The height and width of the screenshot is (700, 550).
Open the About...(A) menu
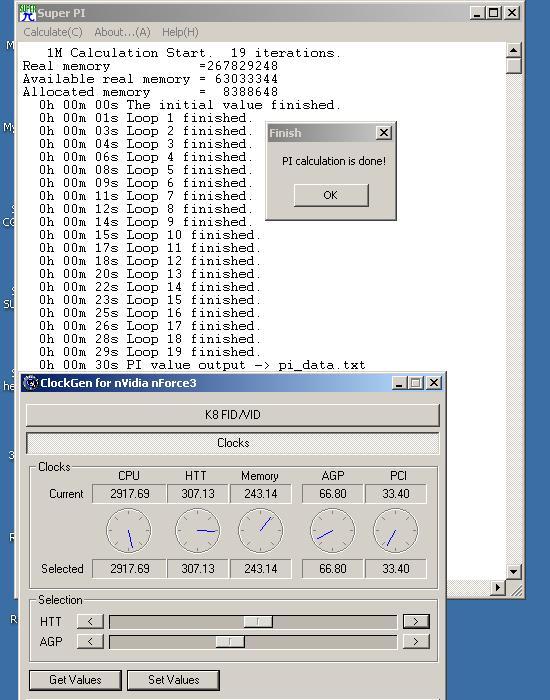click(122, 32)
